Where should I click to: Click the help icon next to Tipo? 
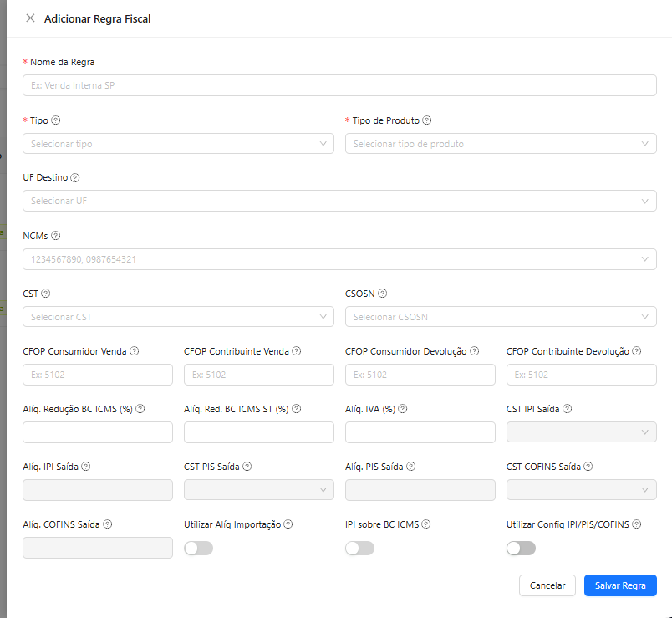[x=56, y=120]
